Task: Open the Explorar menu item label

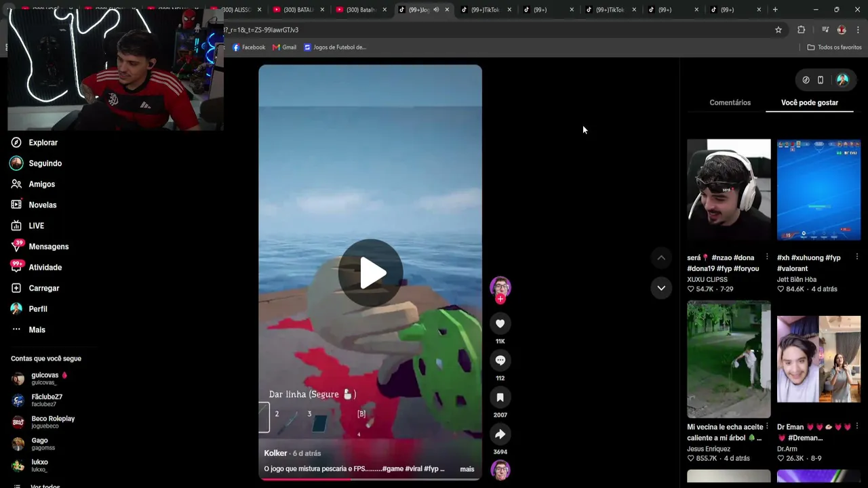Action: (43, 142)
